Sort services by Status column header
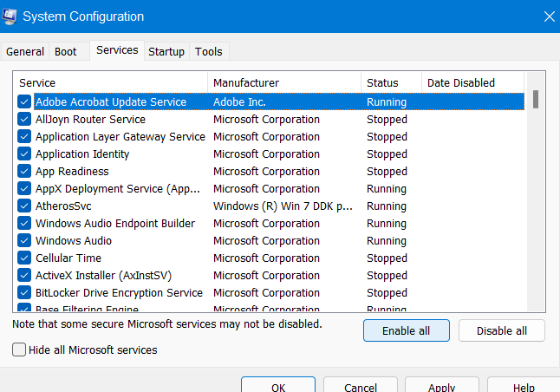 click(390, 83)
